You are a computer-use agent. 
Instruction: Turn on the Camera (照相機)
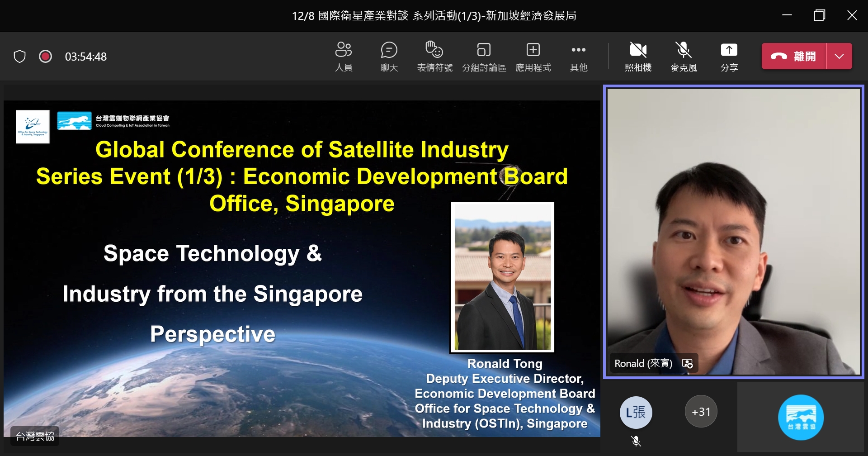click(x=638, y=57)
